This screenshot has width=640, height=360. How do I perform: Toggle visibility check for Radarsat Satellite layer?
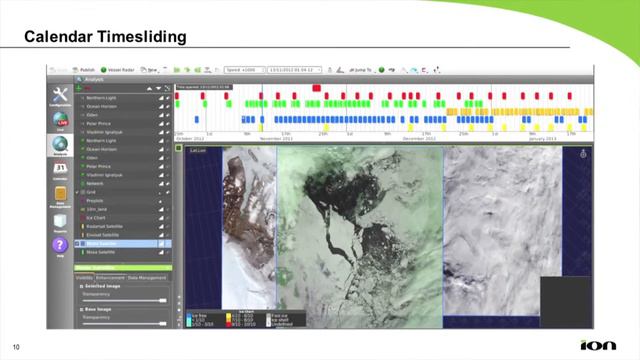click(167, 227)
